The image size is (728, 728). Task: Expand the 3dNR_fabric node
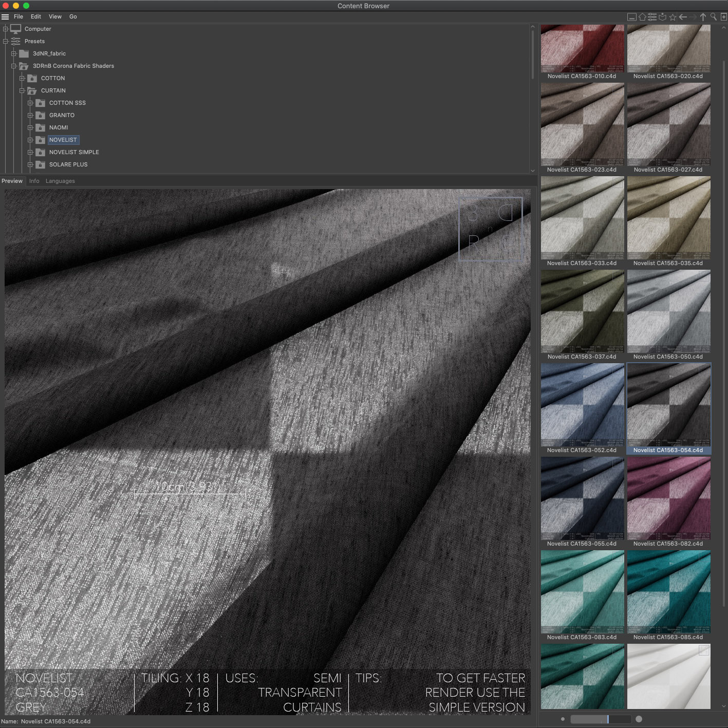coord(14,54)
